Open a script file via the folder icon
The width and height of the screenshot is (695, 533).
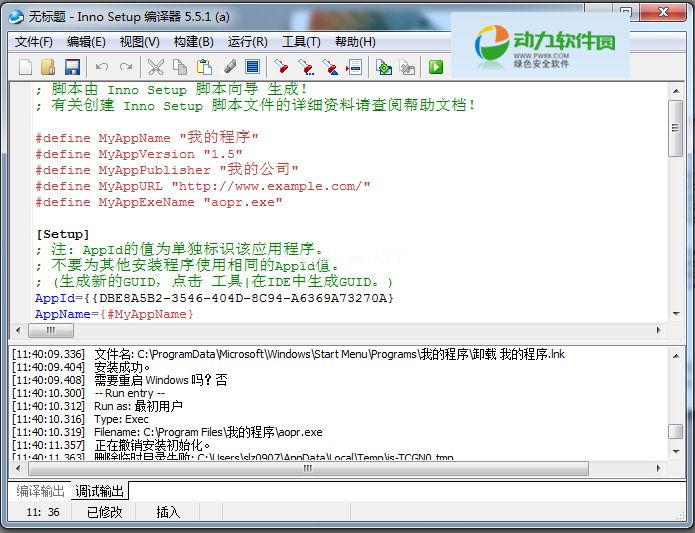tap(49, 67)
